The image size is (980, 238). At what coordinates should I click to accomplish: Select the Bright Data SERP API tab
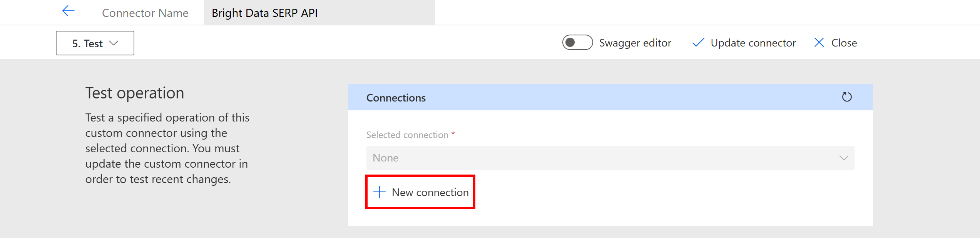tap(265, 12)
